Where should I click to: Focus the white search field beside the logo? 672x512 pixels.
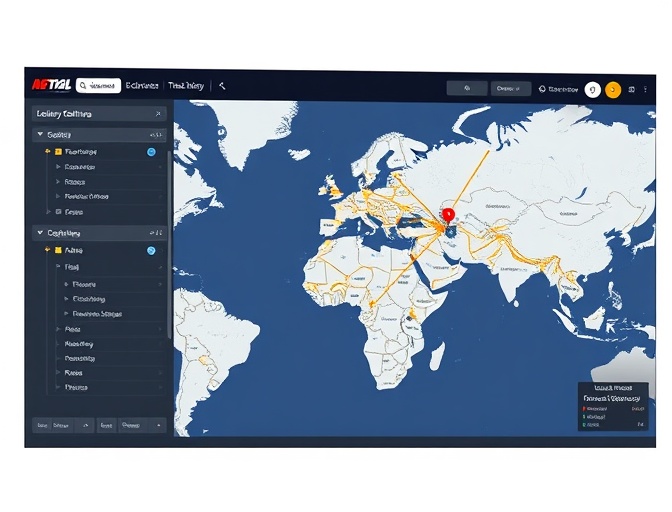point(99,86)
